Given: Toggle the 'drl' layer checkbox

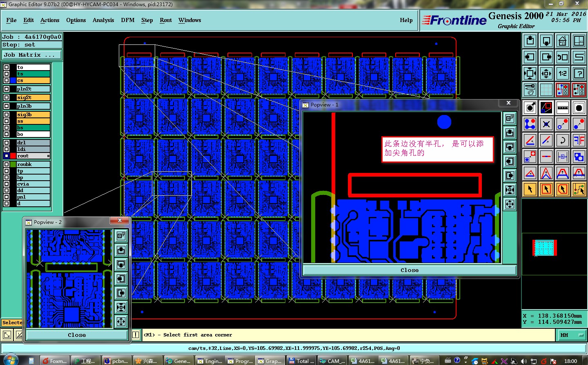Looking at the screenshot, I should (7, 143).
